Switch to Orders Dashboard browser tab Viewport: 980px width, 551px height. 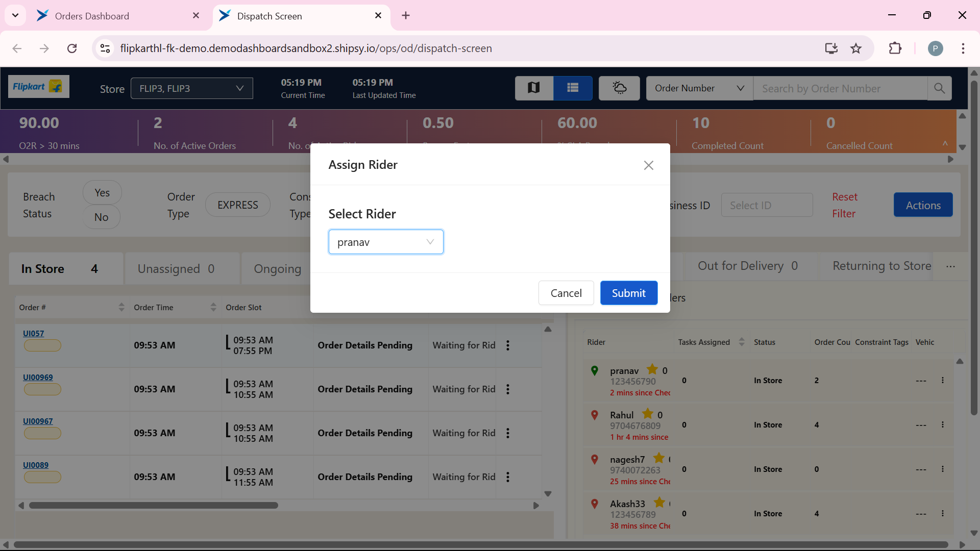(x=117, y=16)
